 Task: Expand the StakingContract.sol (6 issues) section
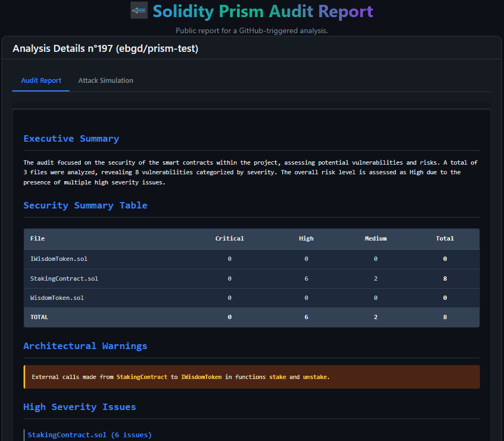(x=89, y=435)
